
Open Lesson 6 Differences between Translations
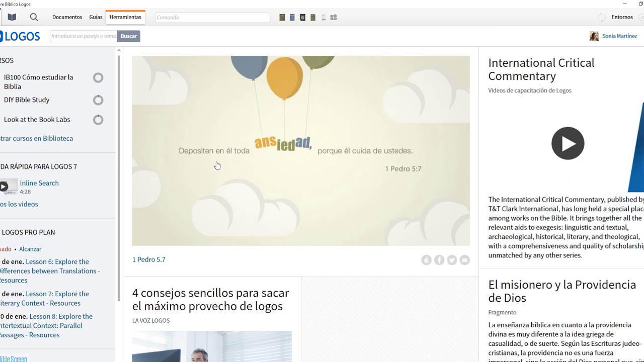50,271
